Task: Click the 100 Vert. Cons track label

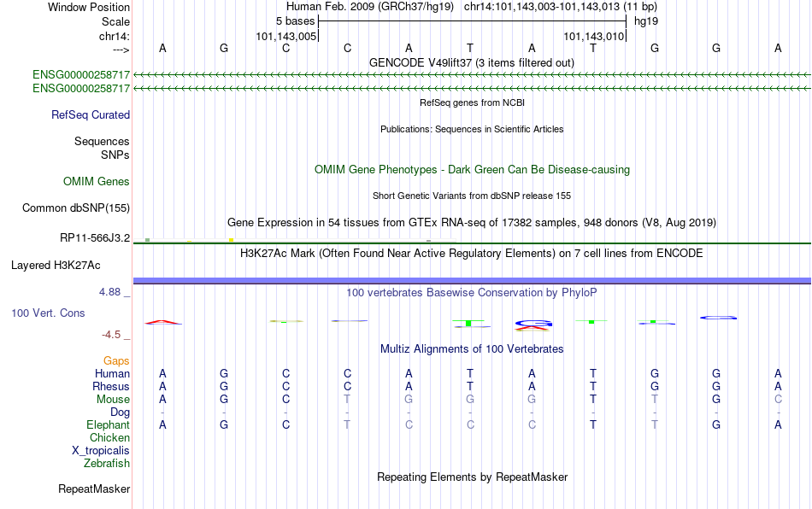Action: (48, 313)
